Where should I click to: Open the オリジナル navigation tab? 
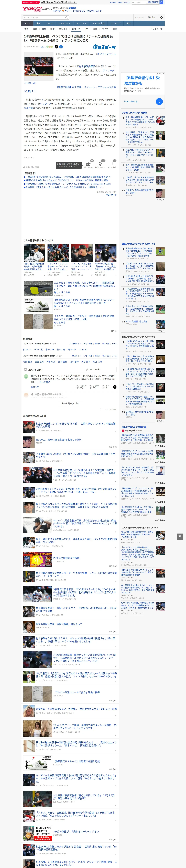coord(81,24)
